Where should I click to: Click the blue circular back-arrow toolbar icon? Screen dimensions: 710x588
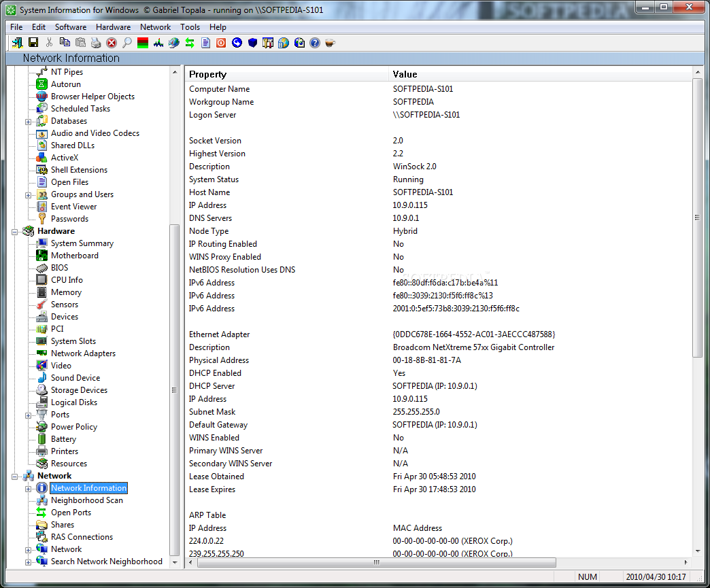pyautogui.click(x=237, y=43)
